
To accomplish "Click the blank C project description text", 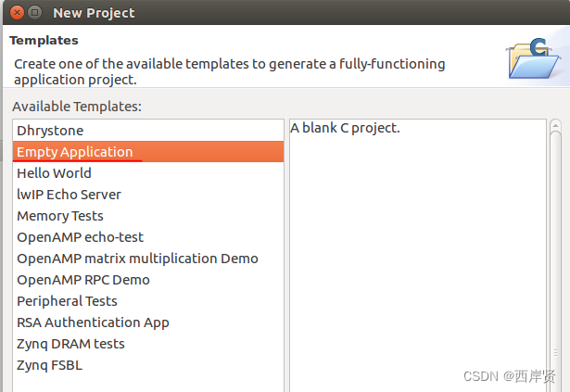I will click(x=345, y=128).
